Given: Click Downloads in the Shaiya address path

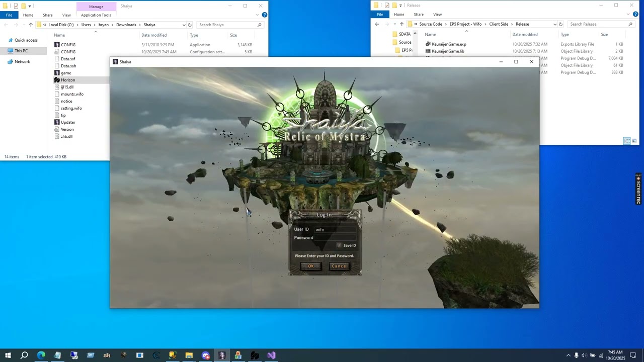Looking at the screenshot, I should pyautogui.click(x=126, y=25).
